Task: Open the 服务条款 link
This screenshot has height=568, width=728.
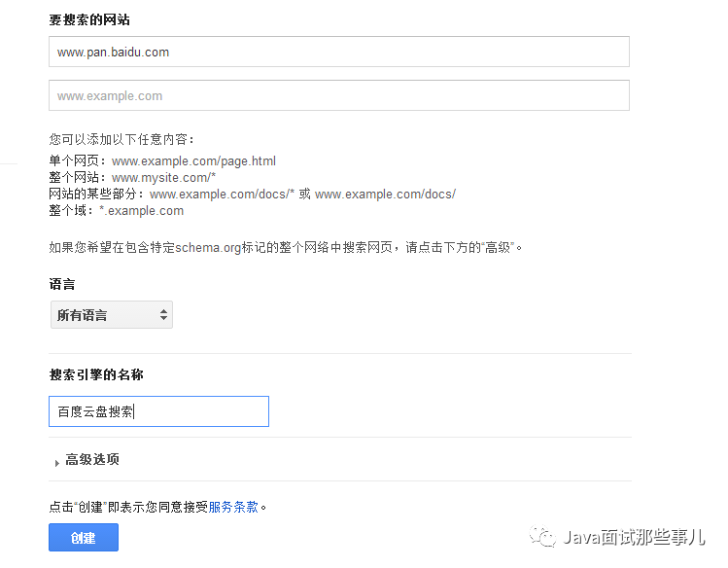Action: [x=233, y=507]
